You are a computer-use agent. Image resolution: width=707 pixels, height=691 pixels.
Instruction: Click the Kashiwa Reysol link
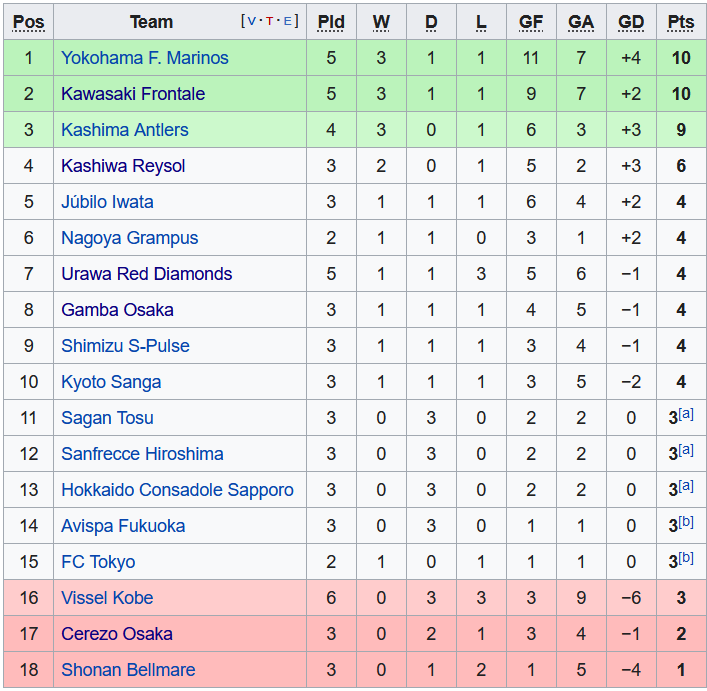pos(123,166)
